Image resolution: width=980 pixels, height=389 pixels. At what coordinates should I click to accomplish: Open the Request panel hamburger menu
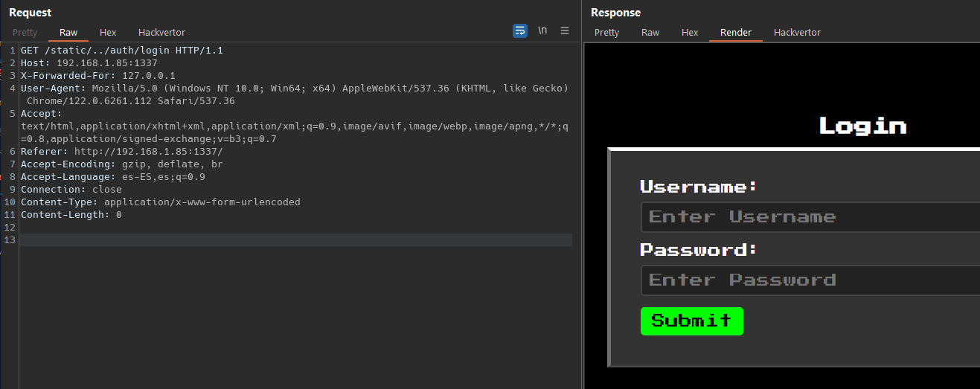coord(565,30)
